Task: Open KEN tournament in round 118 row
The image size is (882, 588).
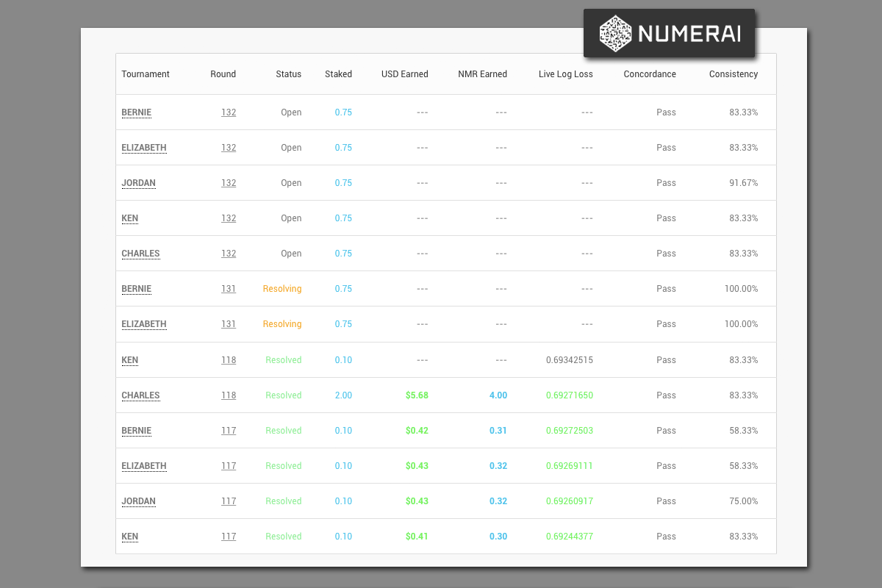Action: pos(130,360)
